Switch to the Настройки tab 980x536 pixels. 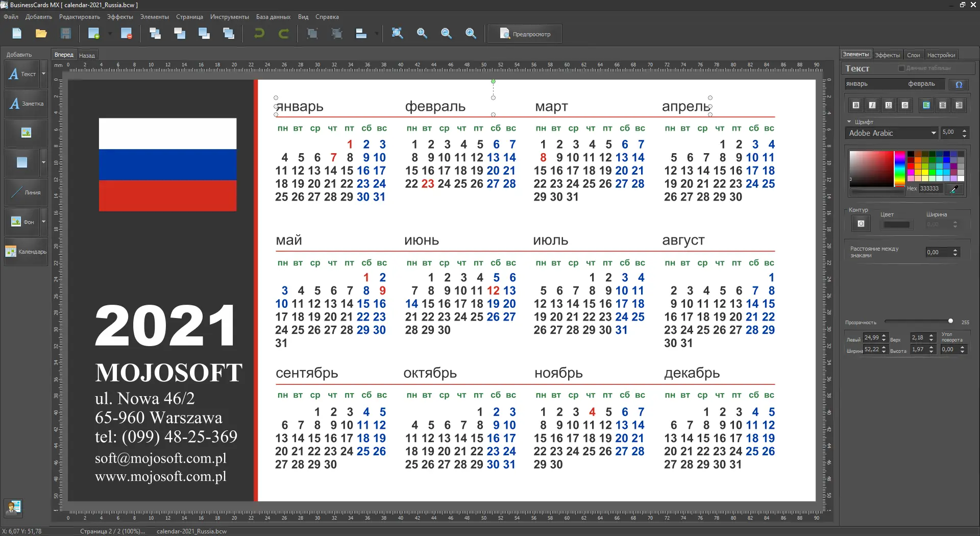941,55
